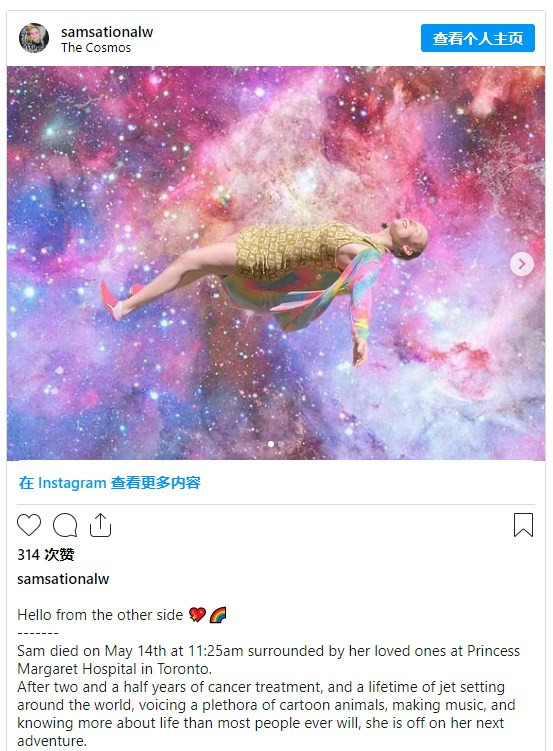Click the Hello from the other side text
553x751 pixels.
[100, 614]
